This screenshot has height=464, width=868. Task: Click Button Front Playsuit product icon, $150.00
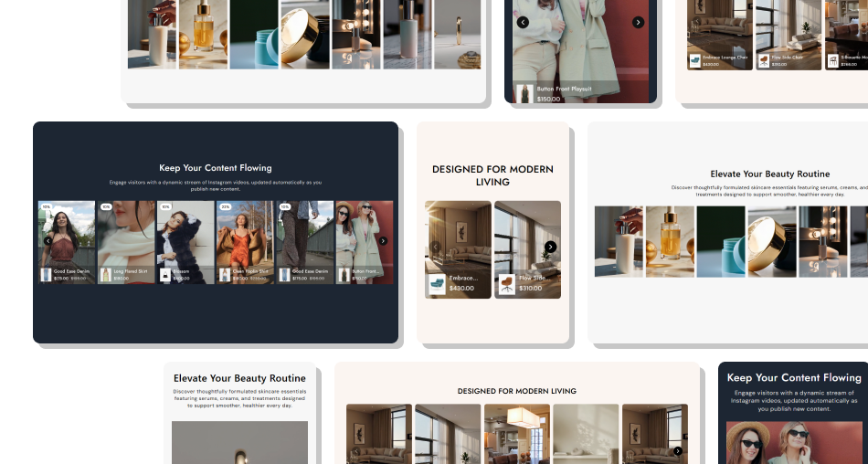pos(524,93)
